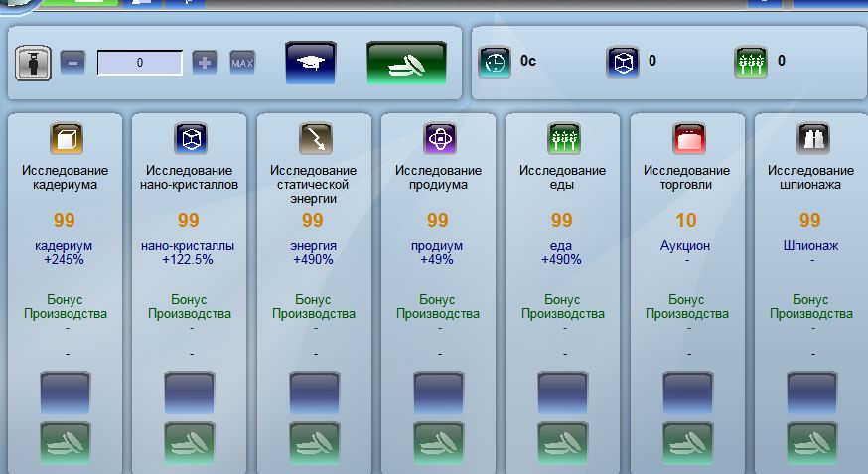Click the 'Исследование кадериума' title
Screen dimensions: 868x474
click(x=65, y=178)
